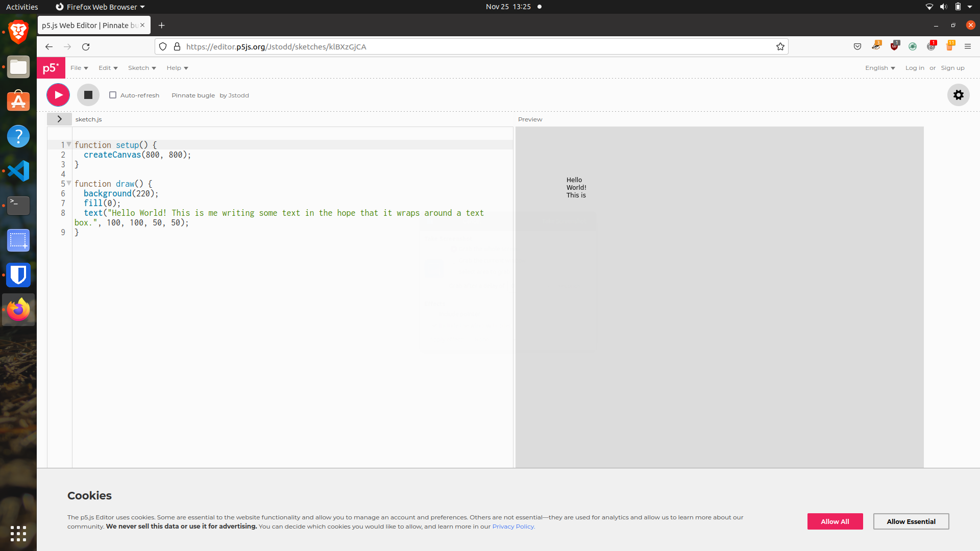This screenshot has height=551, width=980.
Task: Stop the running sketch
Action: (88, 95)
